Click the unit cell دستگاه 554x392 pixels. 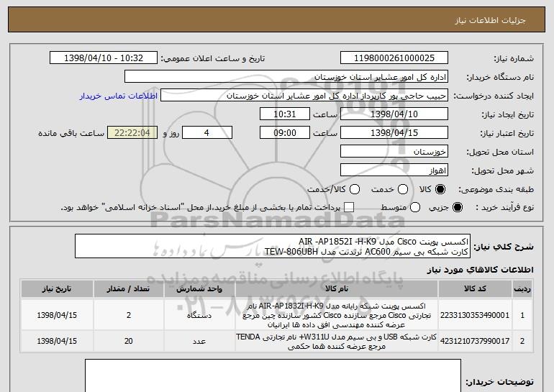pyautogui.click(x=199, y=315)
